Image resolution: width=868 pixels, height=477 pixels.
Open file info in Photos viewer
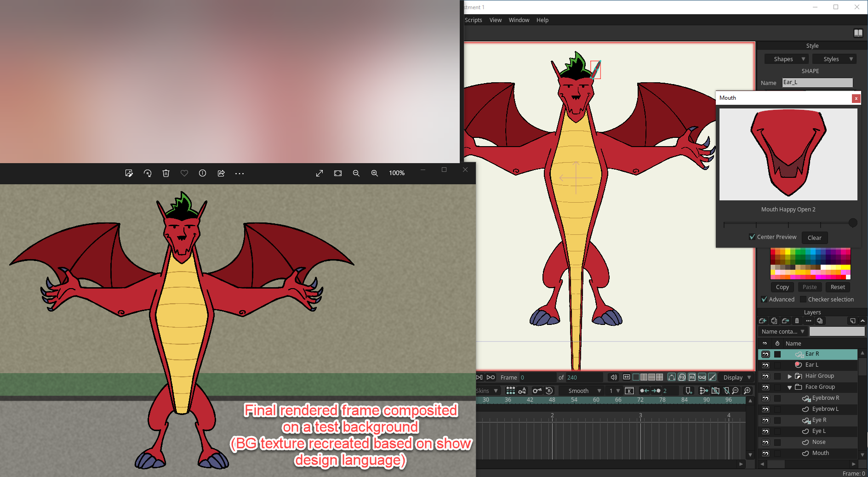click(x=202, y=173)
